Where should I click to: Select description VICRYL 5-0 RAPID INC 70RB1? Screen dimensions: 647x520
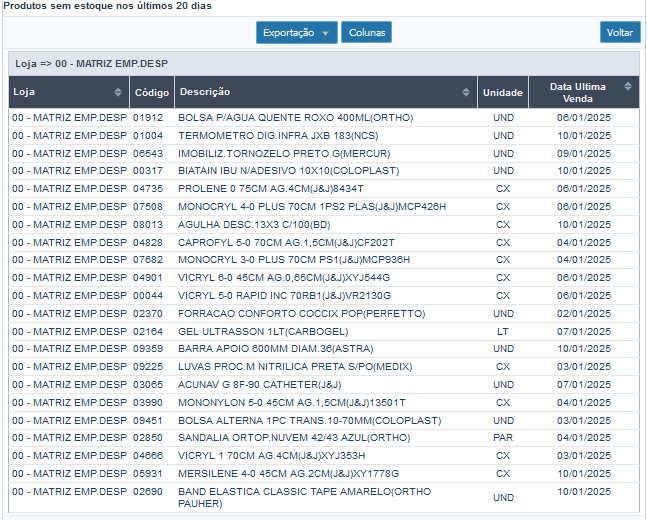pyautogui.click(x=284, y=296)
